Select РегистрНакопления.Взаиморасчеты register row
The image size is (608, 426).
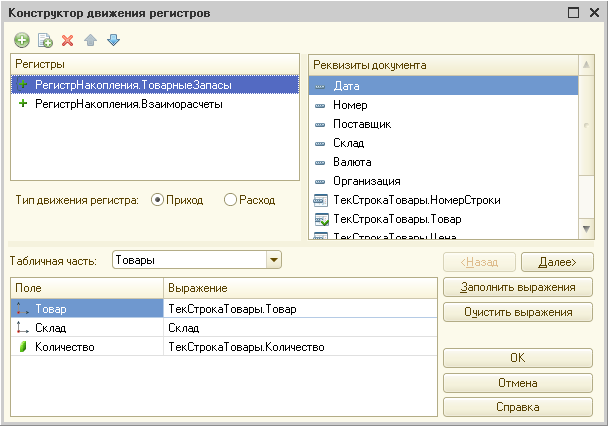(x=155, y=104)
